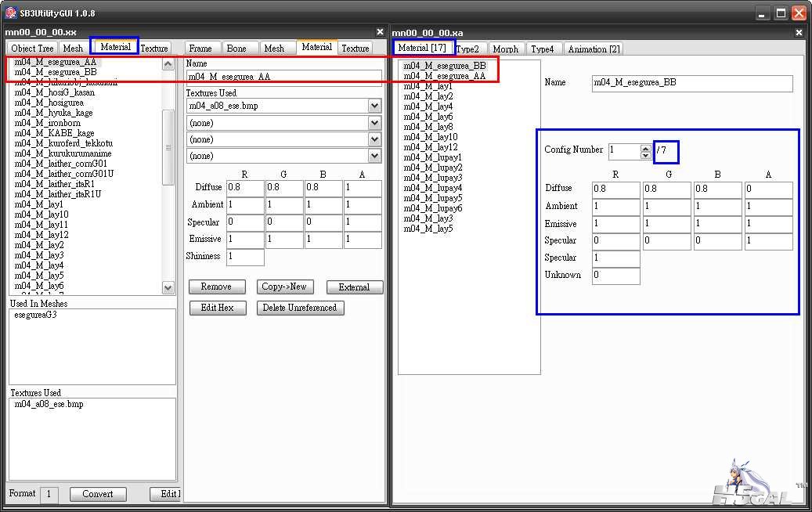Close the mn00_00_00.xa panel
This screenshot has width=812, height=512.
799,33
